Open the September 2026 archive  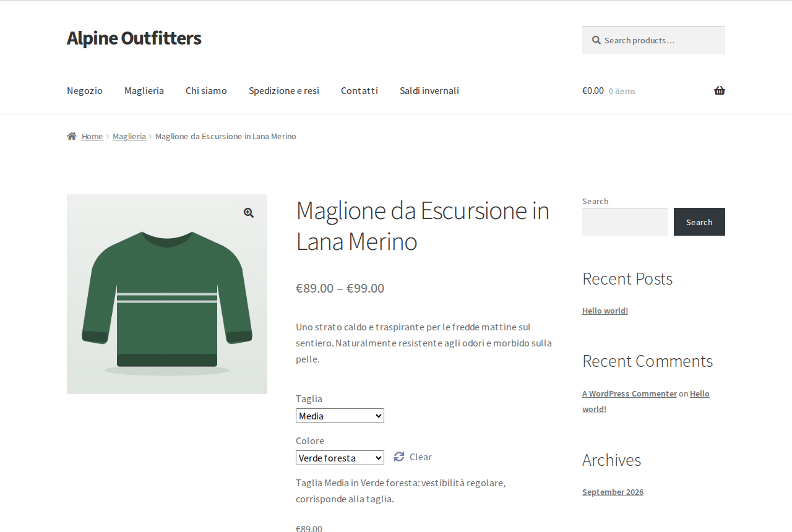tap(613, 492)
